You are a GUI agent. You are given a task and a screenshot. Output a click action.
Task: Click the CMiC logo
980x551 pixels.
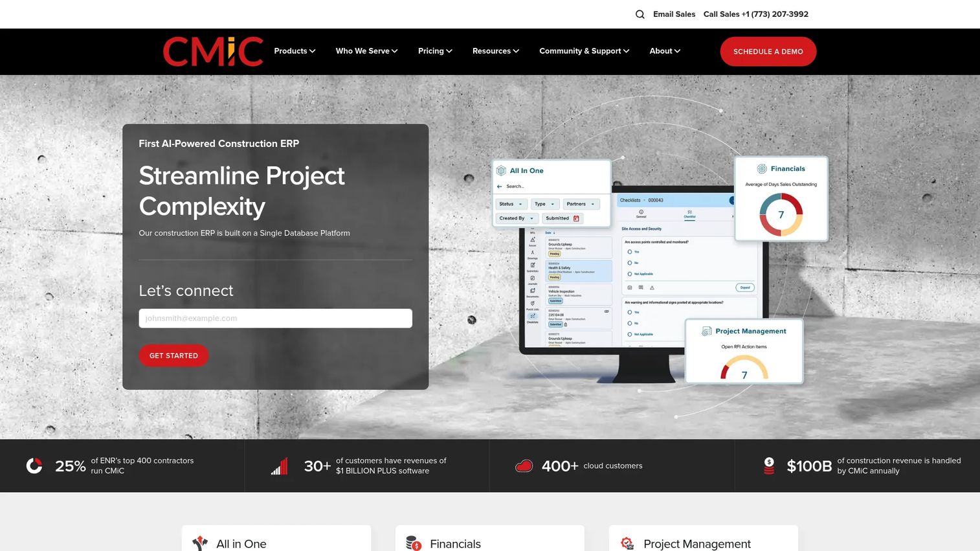213,52
